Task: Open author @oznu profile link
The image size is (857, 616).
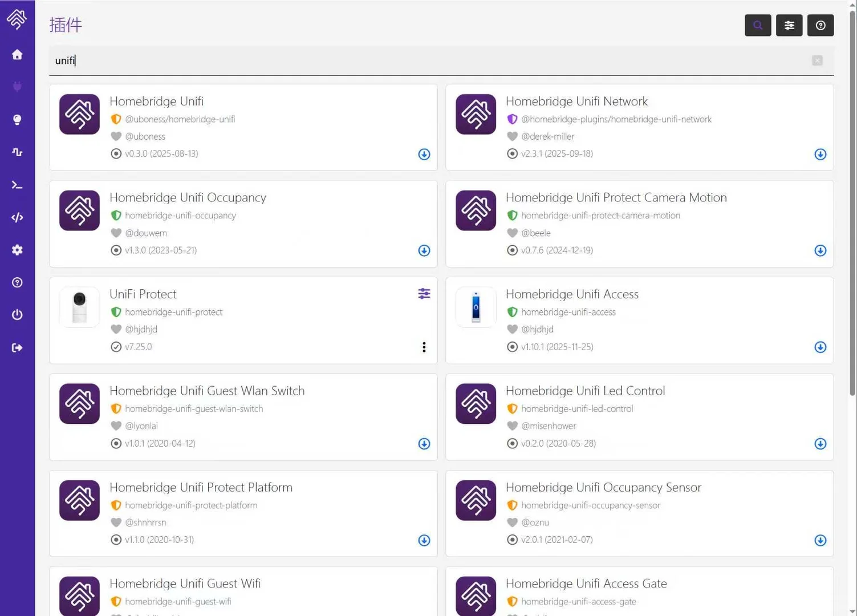Action: tap(535, 522)
